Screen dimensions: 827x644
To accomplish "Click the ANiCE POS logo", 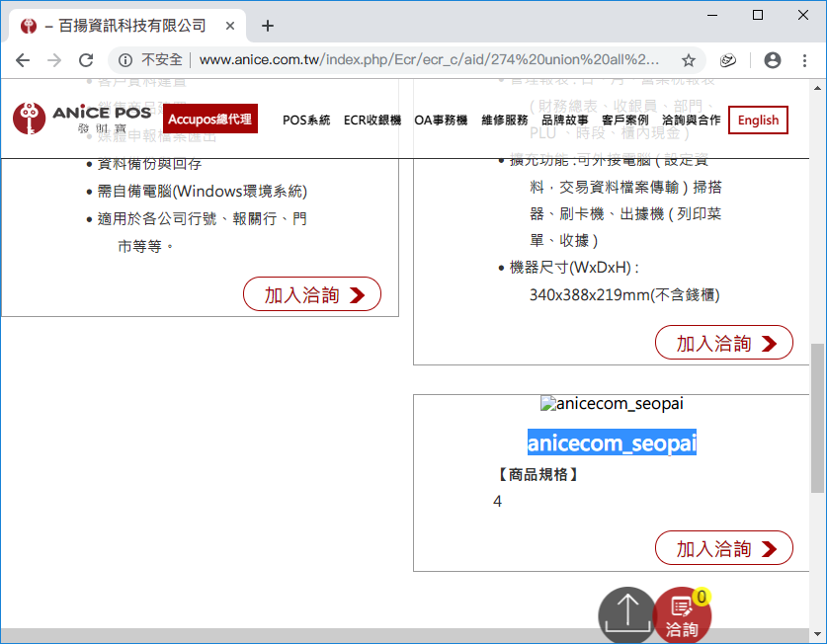I will (x=82, y=119).
